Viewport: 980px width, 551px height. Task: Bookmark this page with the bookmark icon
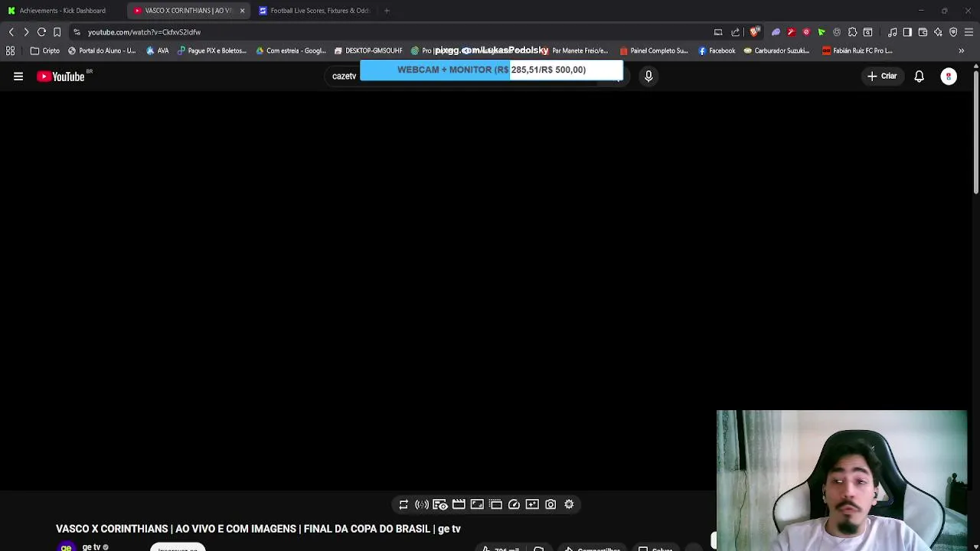[57, 32]
